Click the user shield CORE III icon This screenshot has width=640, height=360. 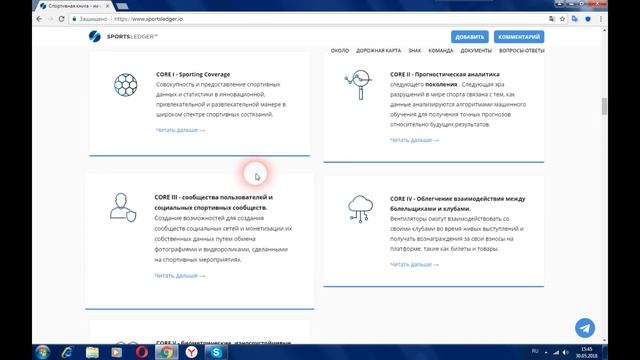[x=123, y=207]
